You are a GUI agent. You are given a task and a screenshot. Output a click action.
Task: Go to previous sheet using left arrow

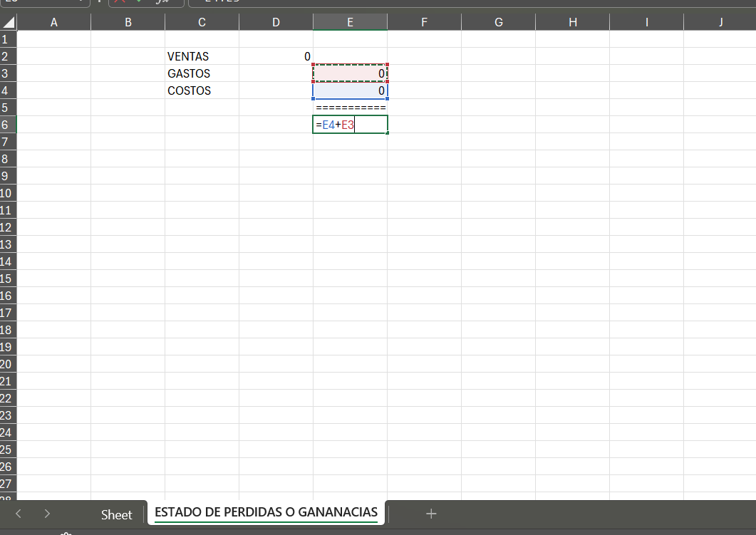tap(19, 514)
